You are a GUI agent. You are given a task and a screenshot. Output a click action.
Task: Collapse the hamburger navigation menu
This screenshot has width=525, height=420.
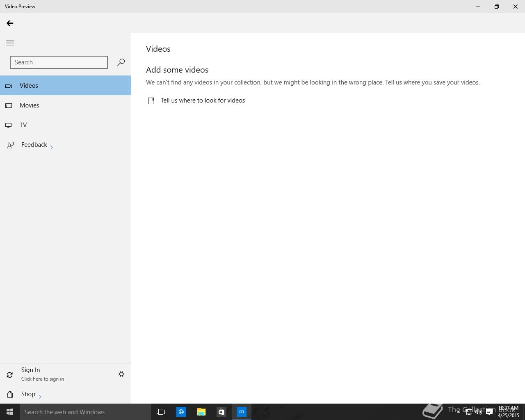point(10,43)
